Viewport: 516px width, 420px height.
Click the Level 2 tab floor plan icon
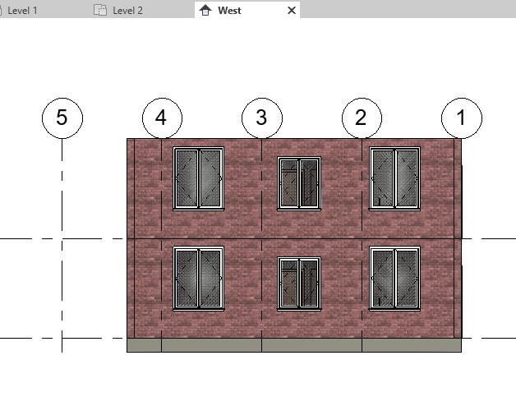pos(100,10)
